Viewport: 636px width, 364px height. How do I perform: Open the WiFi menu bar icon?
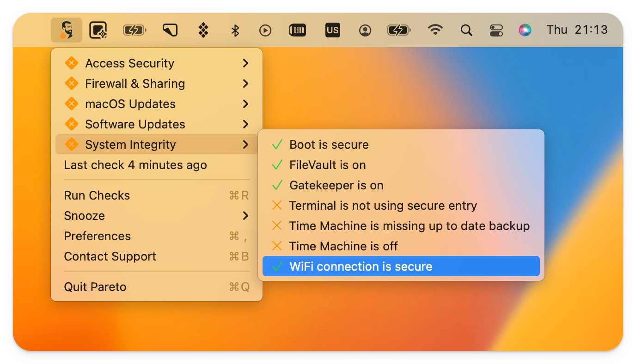435,30
